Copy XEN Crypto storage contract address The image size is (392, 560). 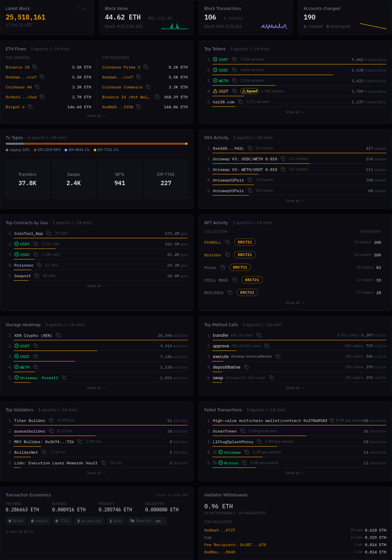click(x=58, y=335)
